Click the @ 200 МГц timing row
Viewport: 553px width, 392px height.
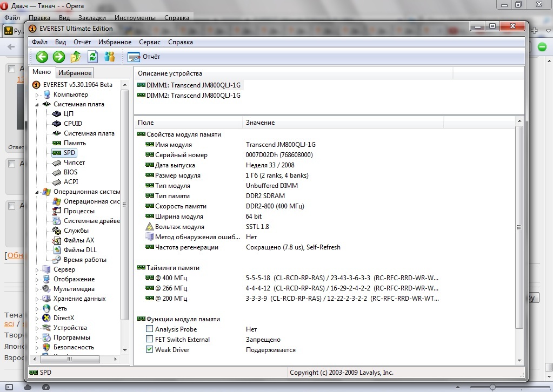click(x=292, y=298)
